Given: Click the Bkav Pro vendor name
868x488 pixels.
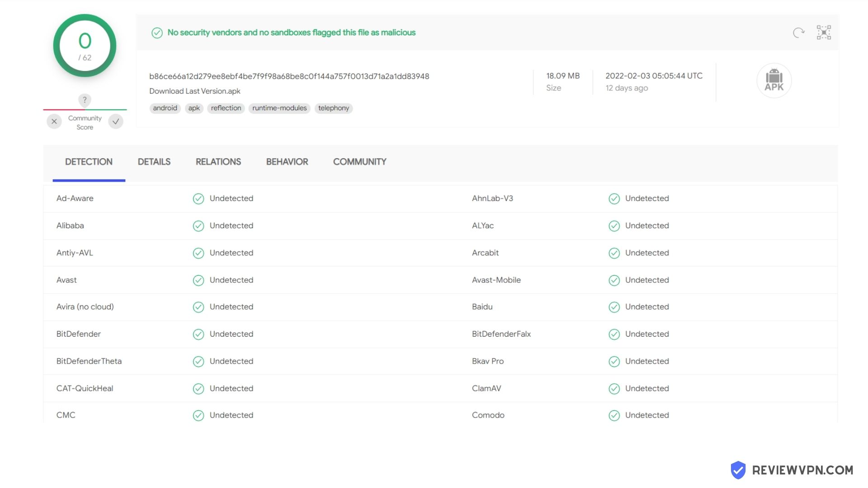Looking at the screenshot, I should [x=488, y=361].
